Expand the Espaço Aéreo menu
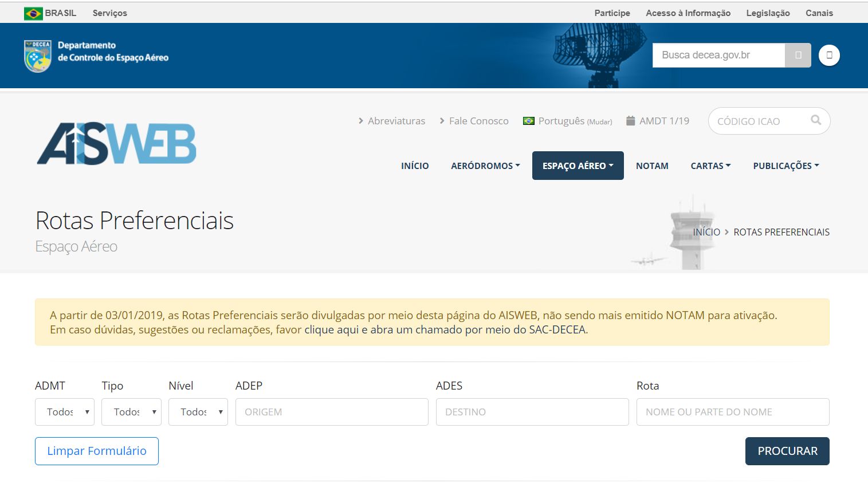This screenshot has width=868, height=491. 578,166
